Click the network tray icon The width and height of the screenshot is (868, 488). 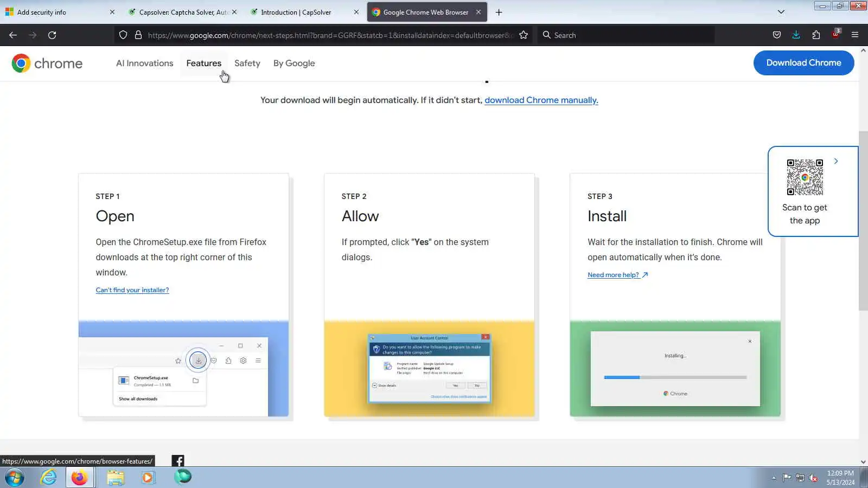[800, 478]
